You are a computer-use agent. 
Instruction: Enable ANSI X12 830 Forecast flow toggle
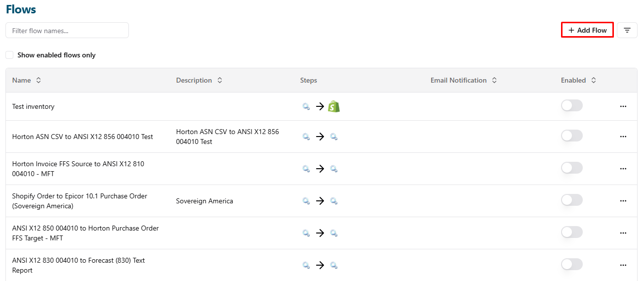(572, 265)
